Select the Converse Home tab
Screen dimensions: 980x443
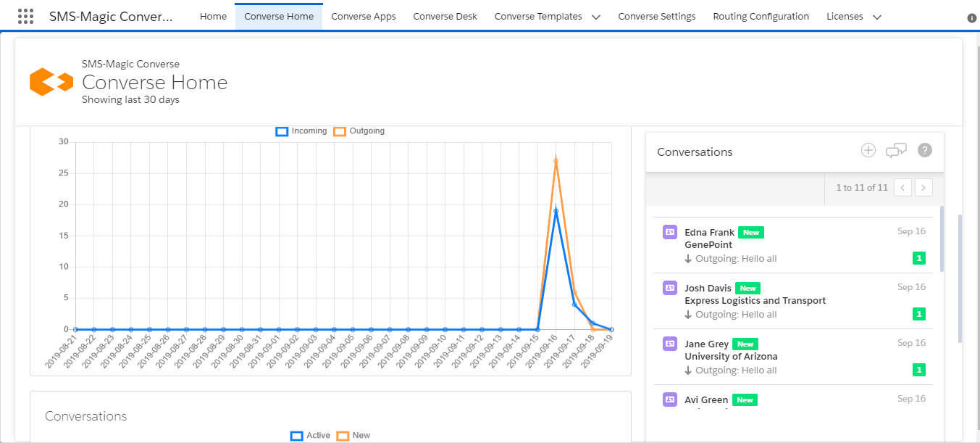pos(279,16)
